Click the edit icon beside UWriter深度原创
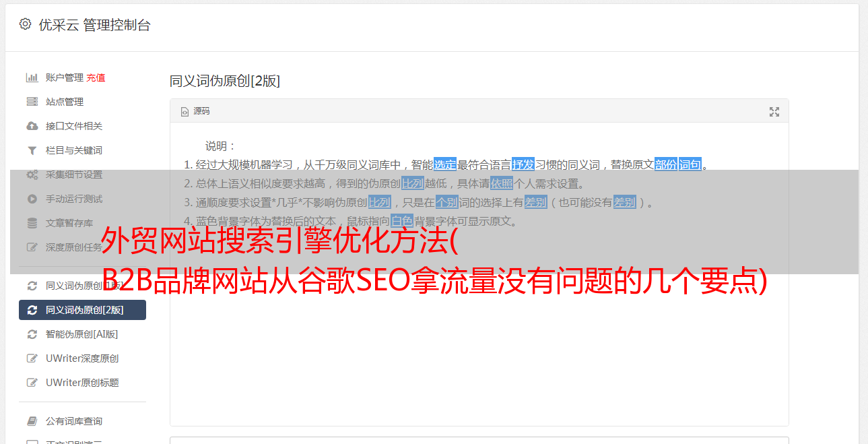 (x=32, y=358)
